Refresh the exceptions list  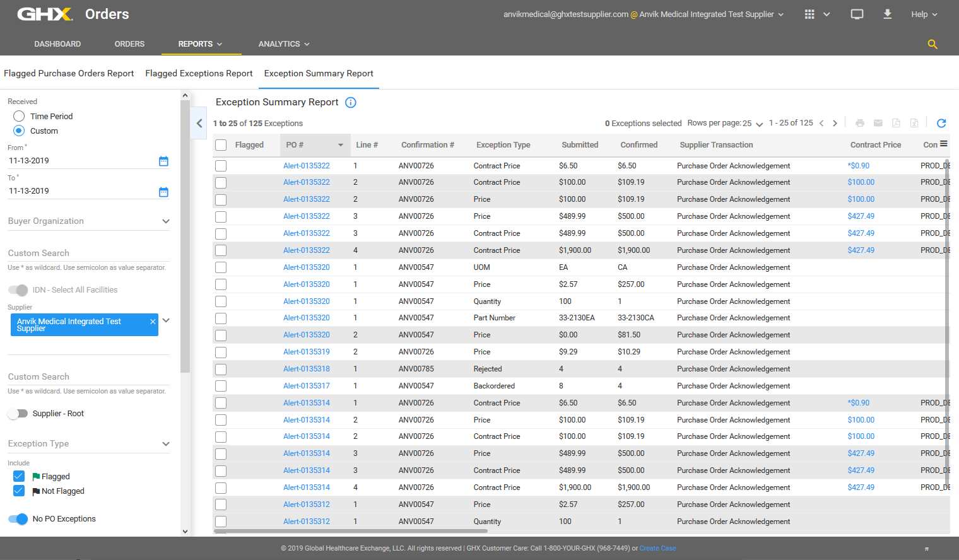[941, 123]
